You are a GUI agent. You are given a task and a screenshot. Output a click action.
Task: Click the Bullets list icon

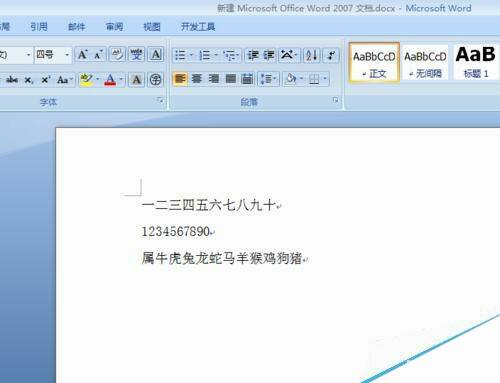pos(180,55)
